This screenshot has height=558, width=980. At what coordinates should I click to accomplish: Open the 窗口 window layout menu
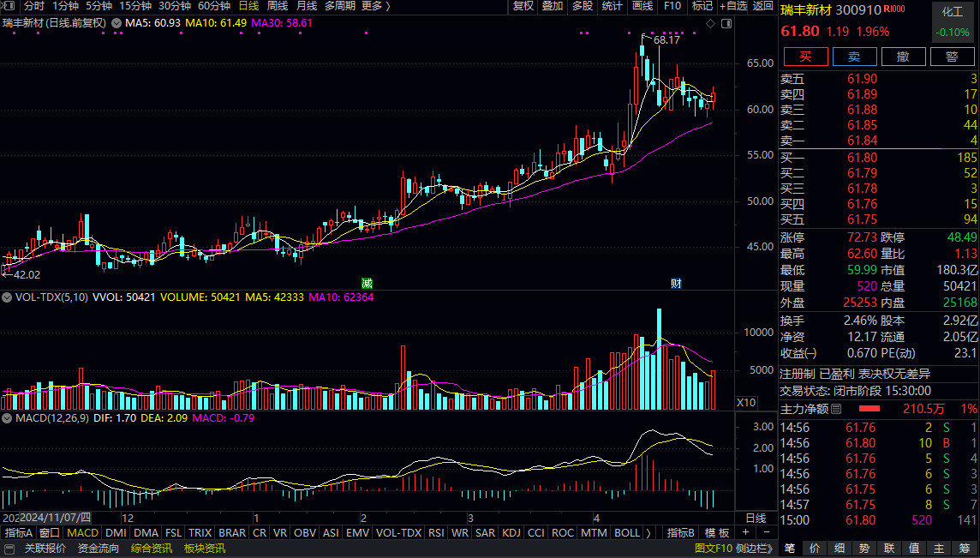click(50, 533)
